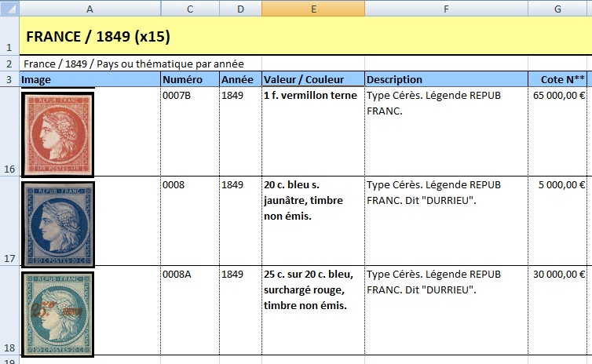Select cell 1 f. vermillon terne

coord(313,132)
